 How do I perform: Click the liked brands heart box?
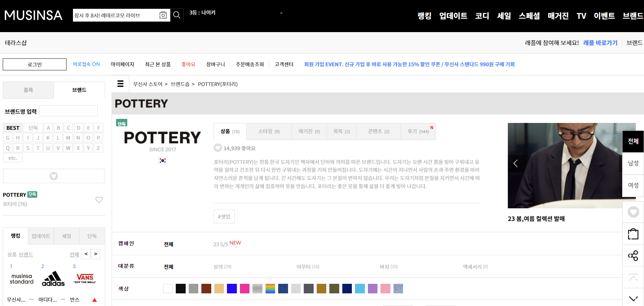[x=54, y=176]
